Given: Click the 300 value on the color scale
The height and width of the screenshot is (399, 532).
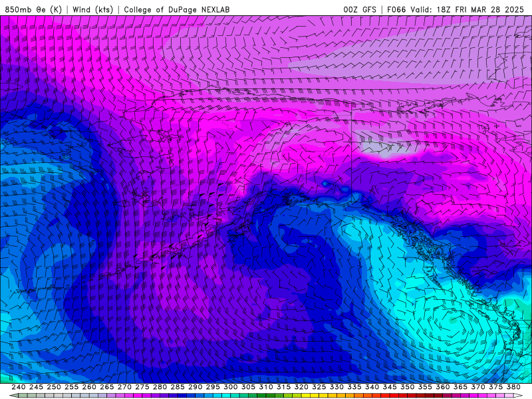Looking at the screenshot, I should coord(231,387).
